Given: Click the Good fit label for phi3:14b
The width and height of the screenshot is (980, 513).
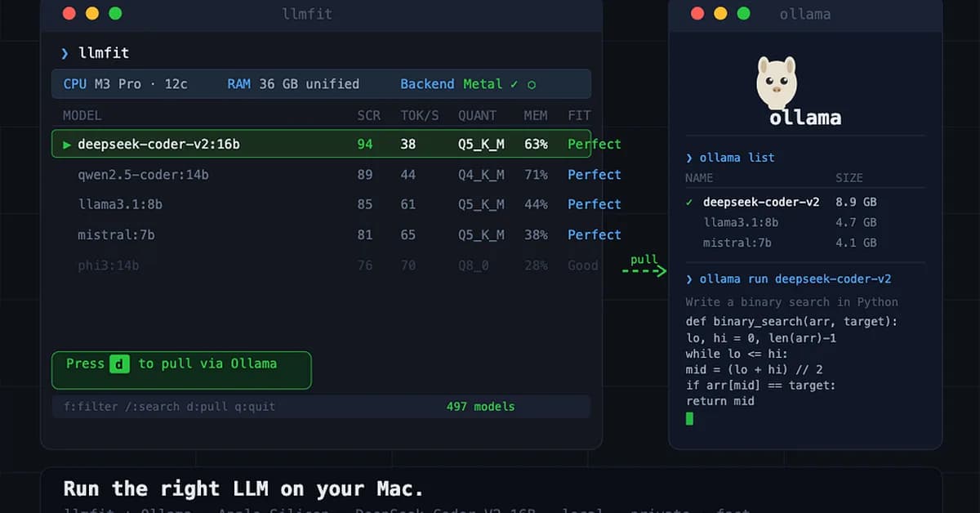Looking at the screenshot, I should [x=583, y=265].
